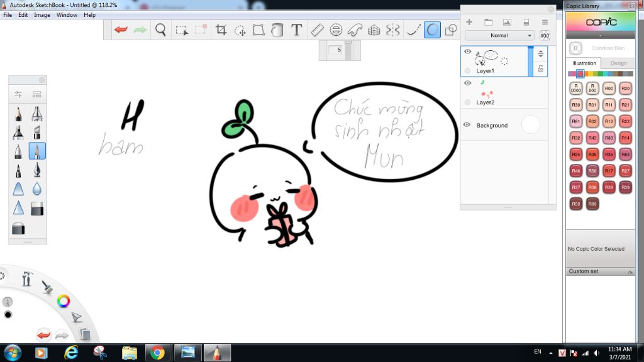
Task: Open the color wheel in the lagoon
Action: (x=64, y=301)
